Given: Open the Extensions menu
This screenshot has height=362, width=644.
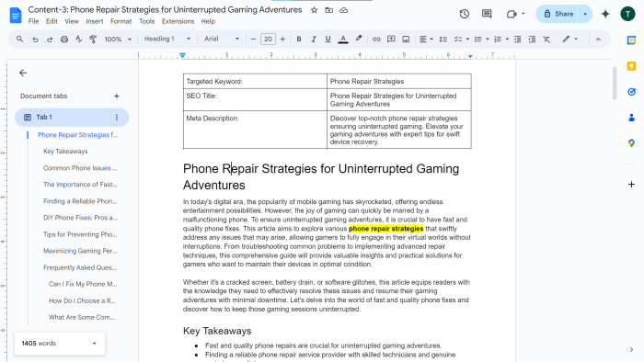Looking at the screenshot, I should pos(178,21).
